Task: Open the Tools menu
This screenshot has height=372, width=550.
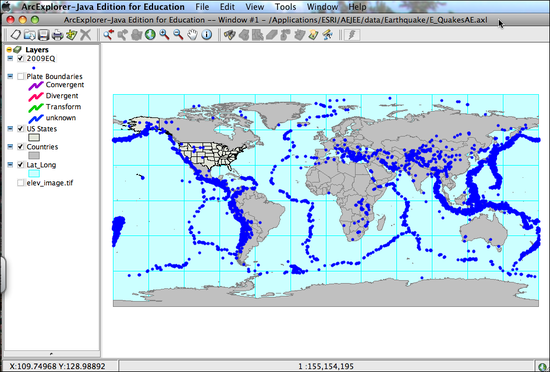Action: 286,7
